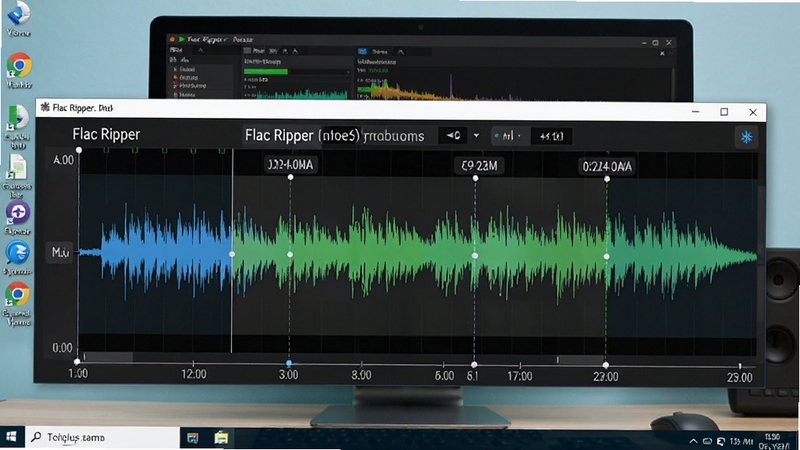The height and width of the screenshot is (450, 800).
Task: Click the white dot at the top of the left axis
Action: (x=79, y=150)
